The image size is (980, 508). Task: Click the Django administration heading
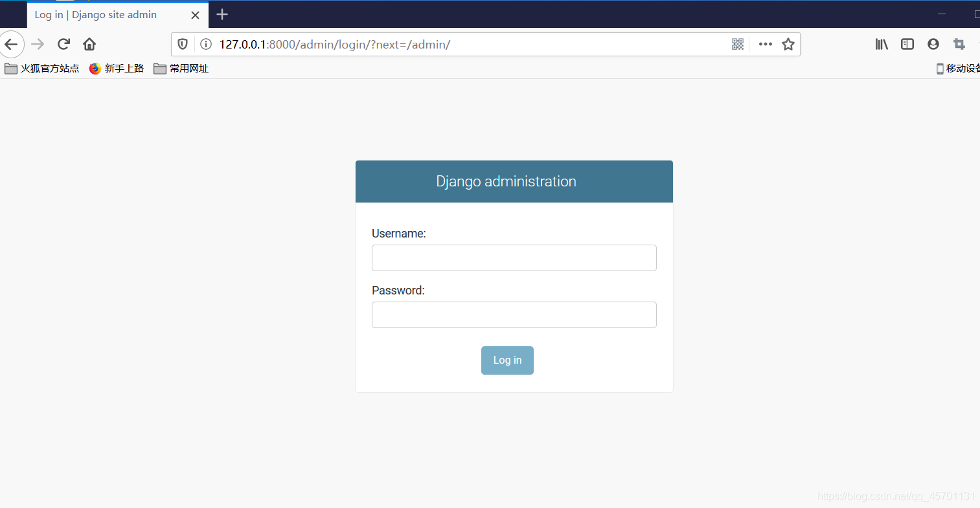[x=507, y=182]
